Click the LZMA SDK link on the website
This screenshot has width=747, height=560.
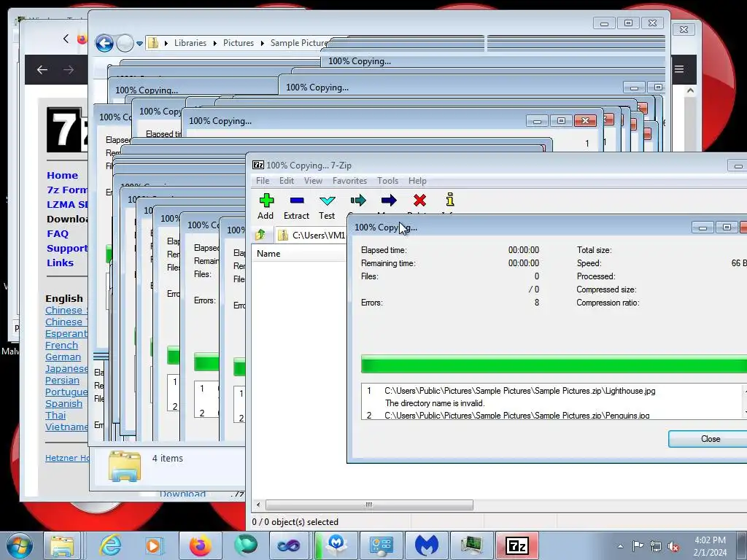pyautogui.click(x=67, y=204)
